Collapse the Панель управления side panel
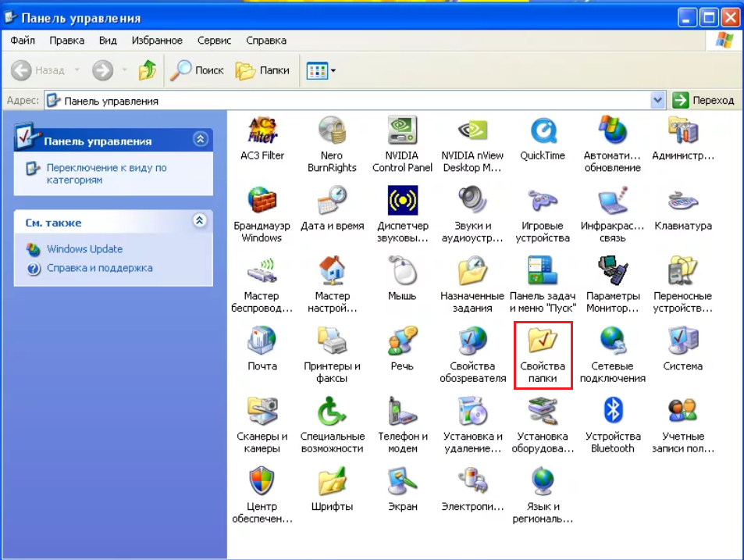Viewport: 744px width, 560px height. click(x=200, y=139)
